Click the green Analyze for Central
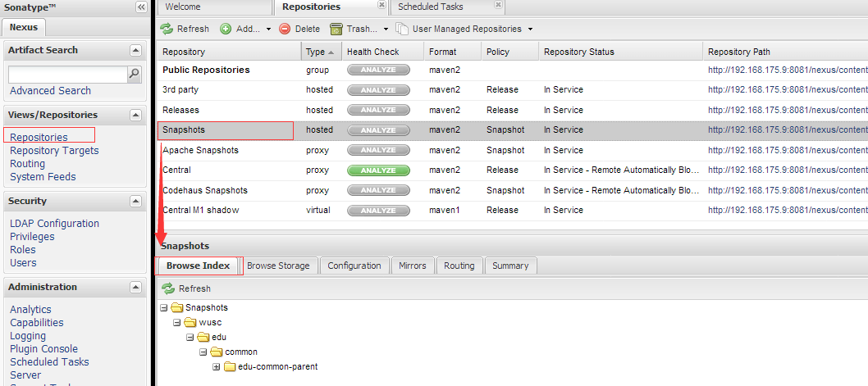Image resolution: width=868 pixels, height=386 pixels. (379, 170)
